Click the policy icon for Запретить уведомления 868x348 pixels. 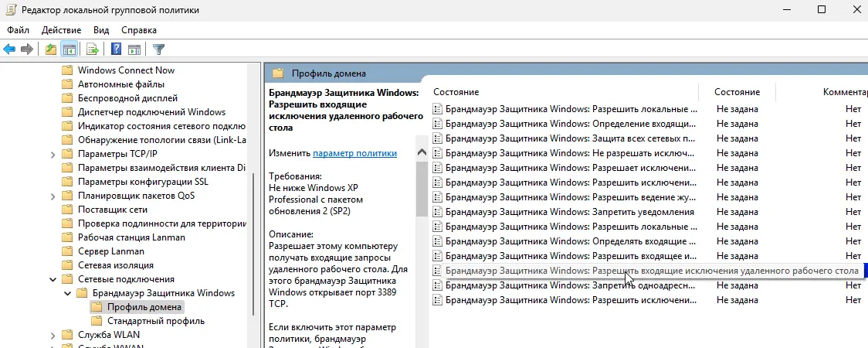(x=437, y=212)
